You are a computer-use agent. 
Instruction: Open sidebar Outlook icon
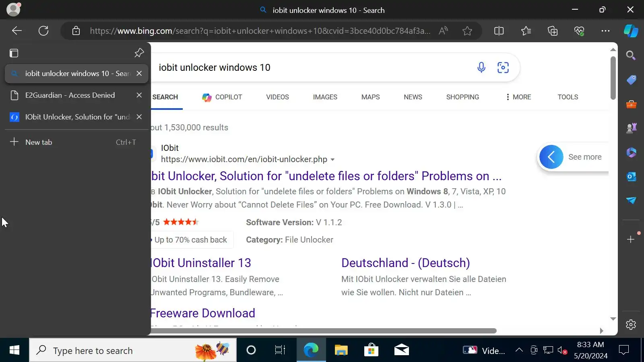[x=631, y=176]
